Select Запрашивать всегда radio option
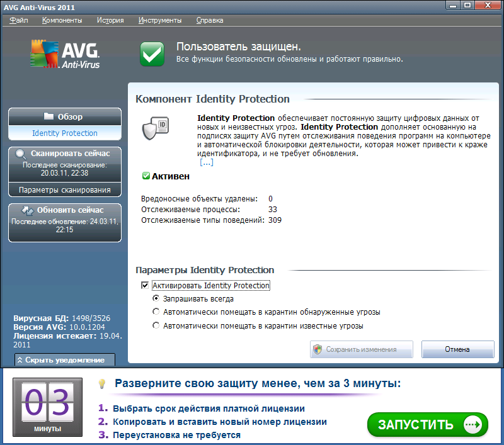The height and width of the screenshot is (445, 504). point(156,298)
